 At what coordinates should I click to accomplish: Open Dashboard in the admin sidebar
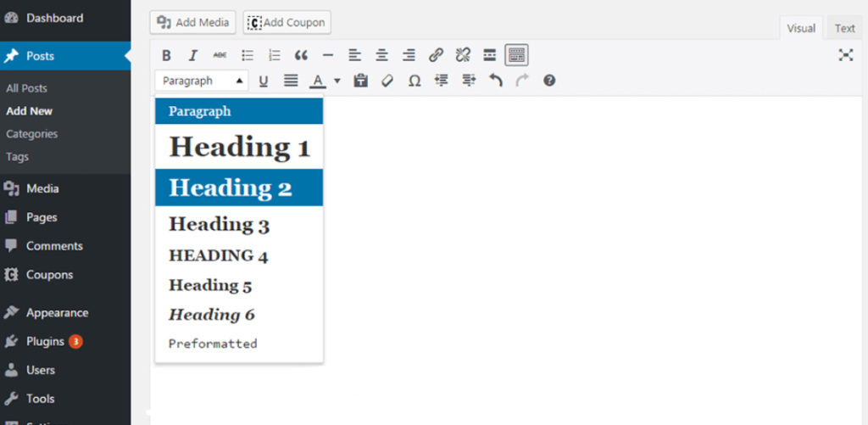(65, 18)
